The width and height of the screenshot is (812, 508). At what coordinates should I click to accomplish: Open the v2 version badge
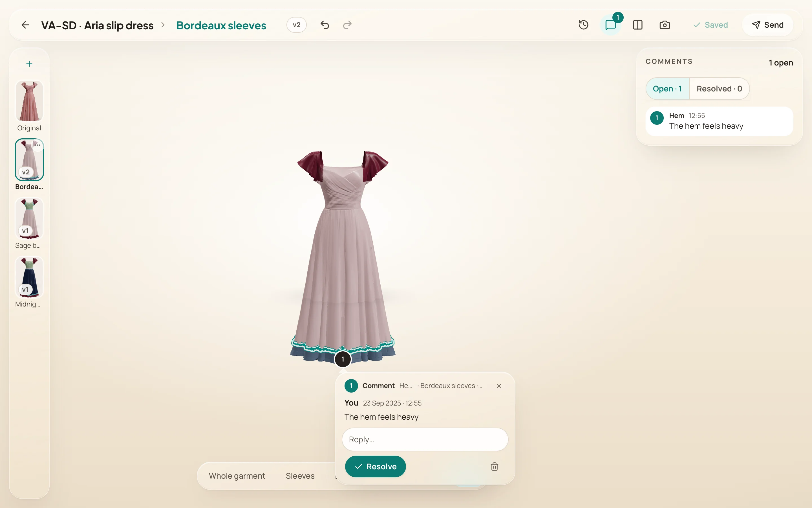click(x=296, y=25)
